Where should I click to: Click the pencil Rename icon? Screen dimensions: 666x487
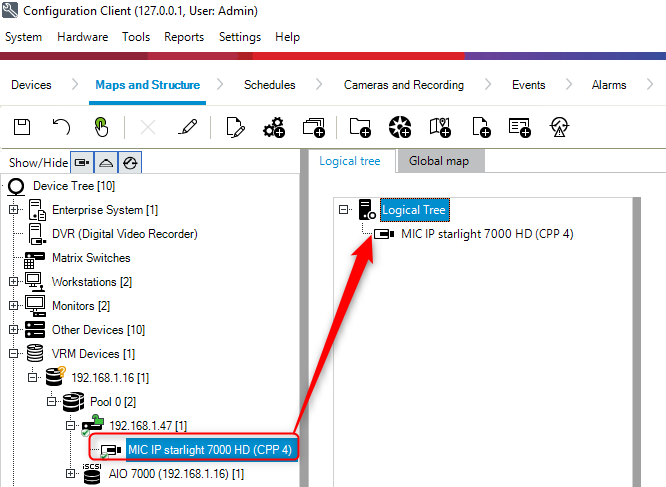(188, 126)
